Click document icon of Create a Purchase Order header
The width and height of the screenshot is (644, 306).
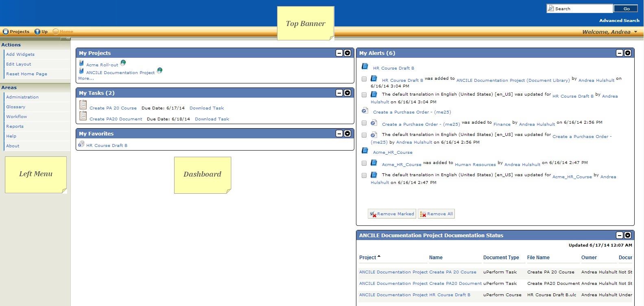[x=365, y=110]
